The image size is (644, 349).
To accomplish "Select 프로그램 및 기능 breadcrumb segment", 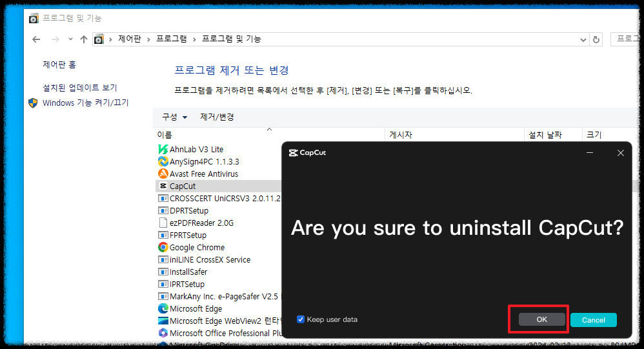I will pos(231,39).
